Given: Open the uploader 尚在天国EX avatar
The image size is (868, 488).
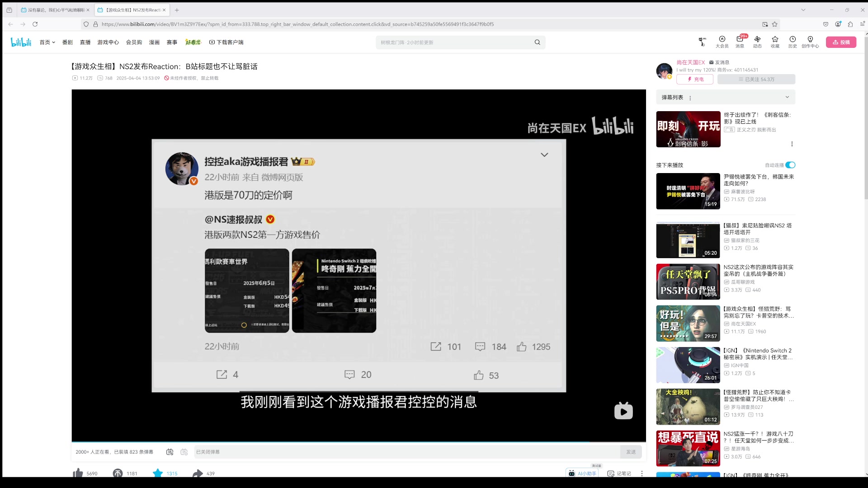Looking at the screenshot, I should (664, 71).
